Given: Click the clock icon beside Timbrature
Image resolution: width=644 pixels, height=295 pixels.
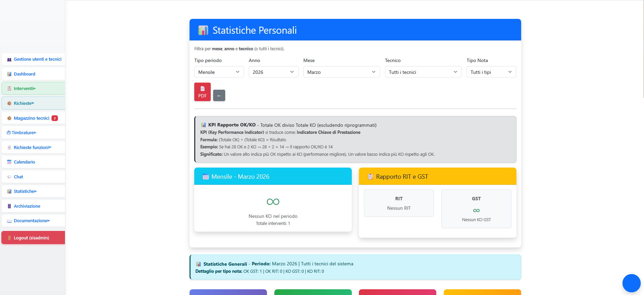Looking at the screenshot, I should (9, 133).
